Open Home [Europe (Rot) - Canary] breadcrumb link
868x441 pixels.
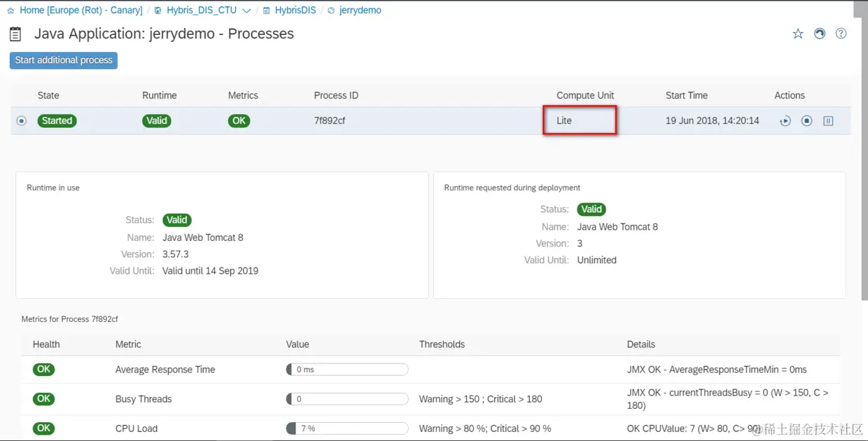[x=80, y=10]
